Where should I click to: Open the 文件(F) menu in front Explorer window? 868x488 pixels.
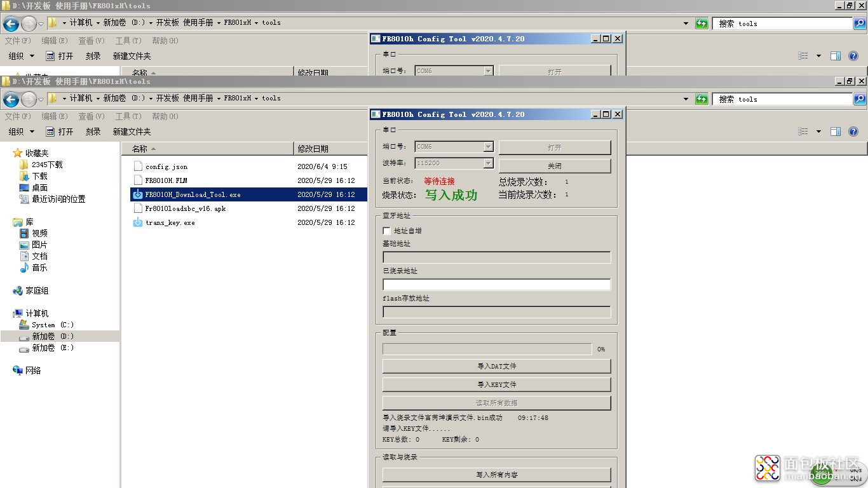(x=18, y=116)
